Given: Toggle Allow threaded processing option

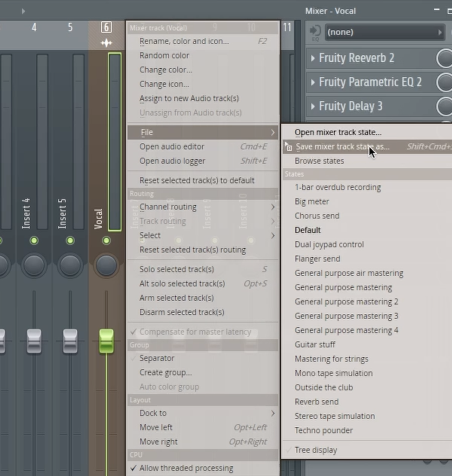Looking at the screenshot, I should (186, 468).
